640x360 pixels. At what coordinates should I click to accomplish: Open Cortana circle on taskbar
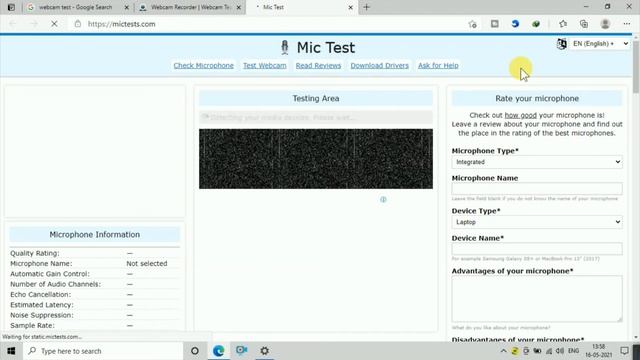point(195,351)
